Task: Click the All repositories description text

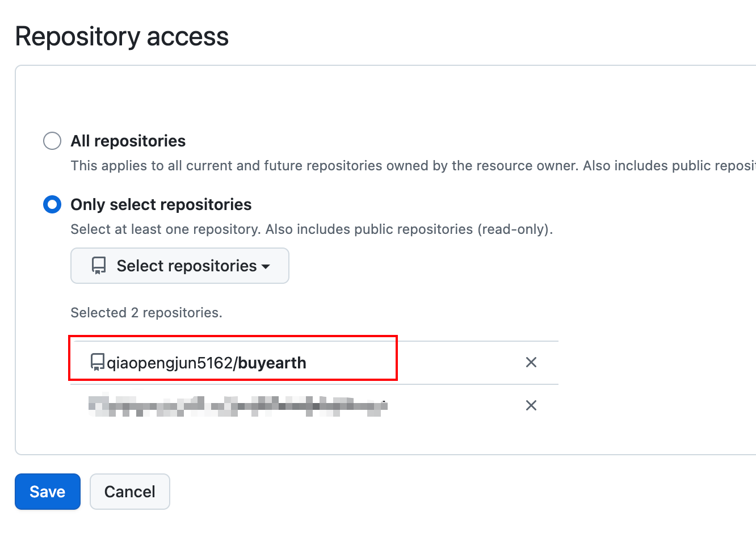Action: (413, 166)
